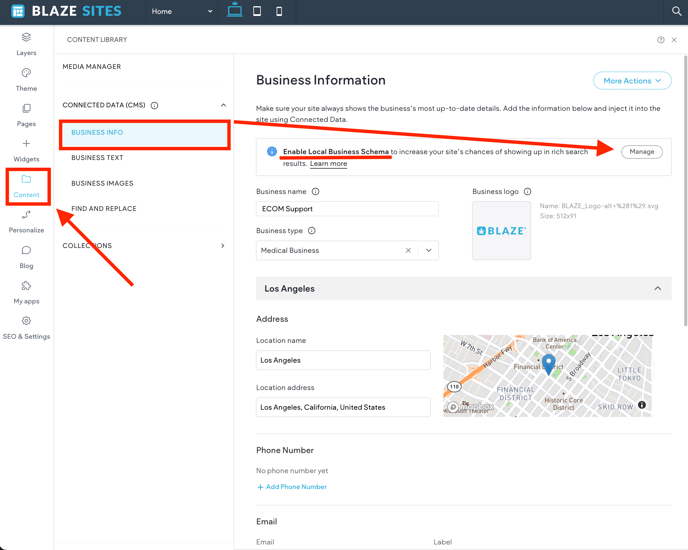Open the Blog panel
Viewport: 688px width, 550px height.
[26, 252]
